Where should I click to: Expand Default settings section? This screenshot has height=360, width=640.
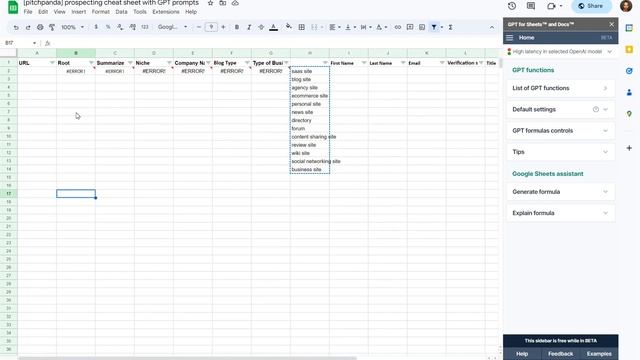(x=560, y=109)
